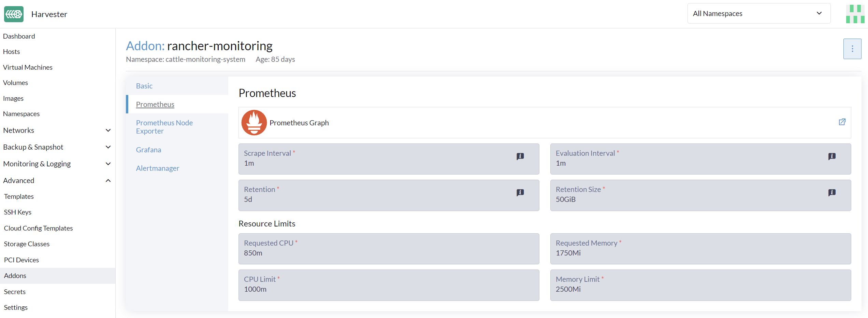Open the three-dot actions menu
Image resolution: width=868 pixels, height=318 pixels.
click(852, 49)
